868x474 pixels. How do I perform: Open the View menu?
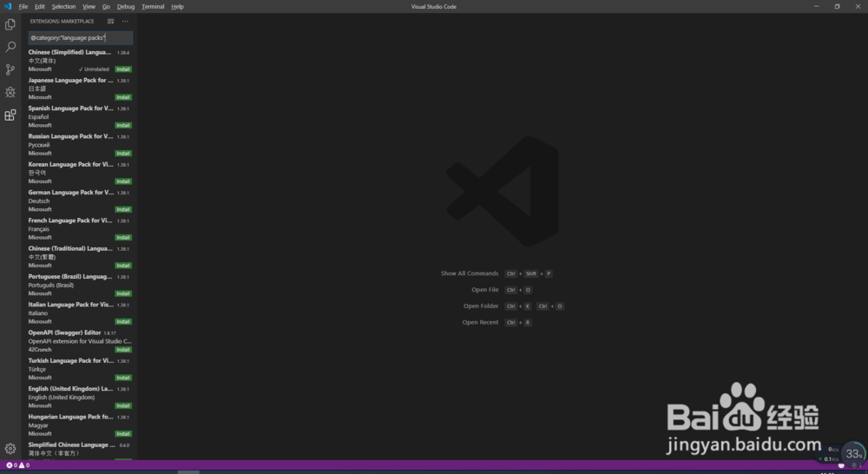pyautogui.click(x=89, y=7)
